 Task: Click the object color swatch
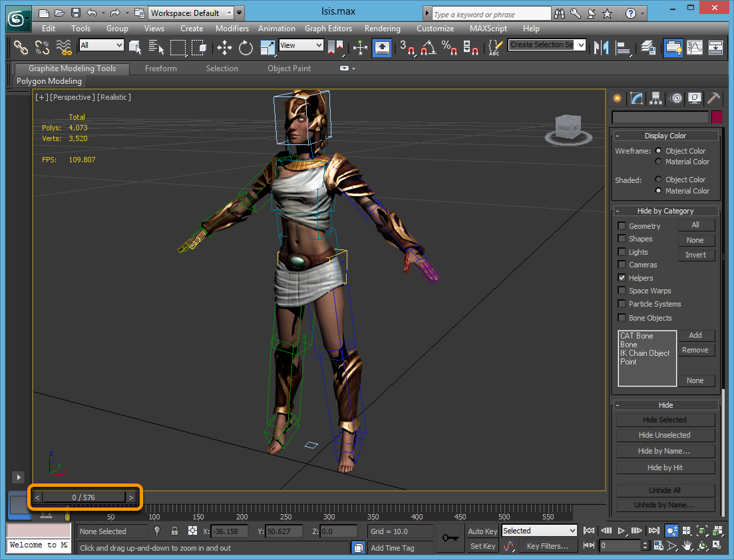point(717,117)
